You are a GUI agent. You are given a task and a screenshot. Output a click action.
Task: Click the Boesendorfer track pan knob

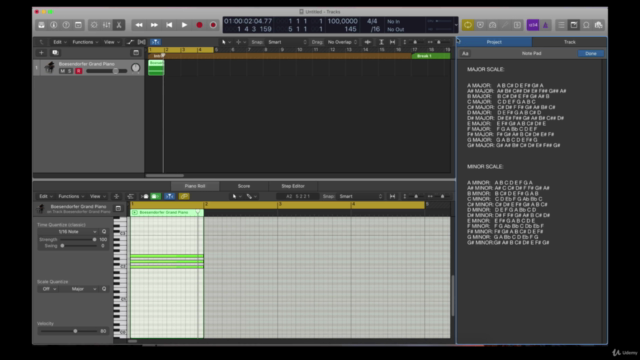[136, 68]
